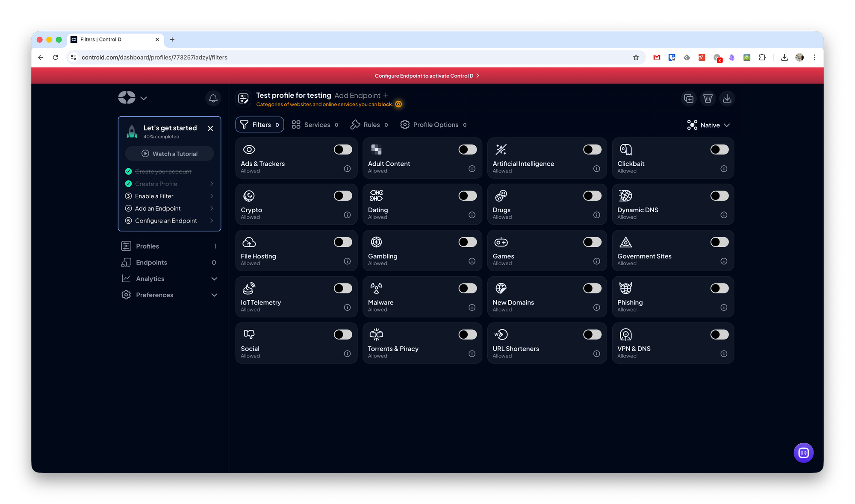Expand the Preferences sidebar section
This screenshot has width=855, height=504.
[x=170, y=295]
